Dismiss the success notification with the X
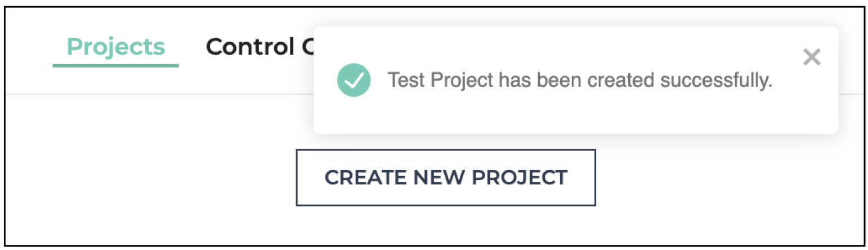 (x=811, y=57)
